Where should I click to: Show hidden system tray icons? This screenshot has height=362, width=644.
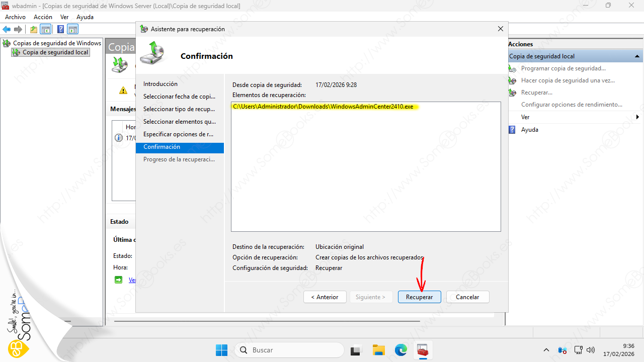click(x=546, y=350)
